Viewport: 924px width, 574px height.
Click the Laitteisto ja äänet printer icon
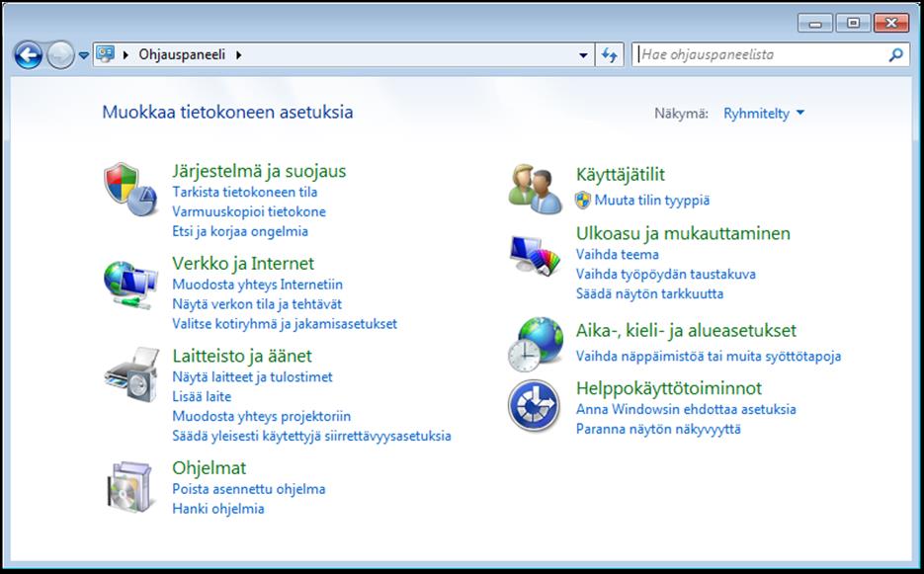132,374
